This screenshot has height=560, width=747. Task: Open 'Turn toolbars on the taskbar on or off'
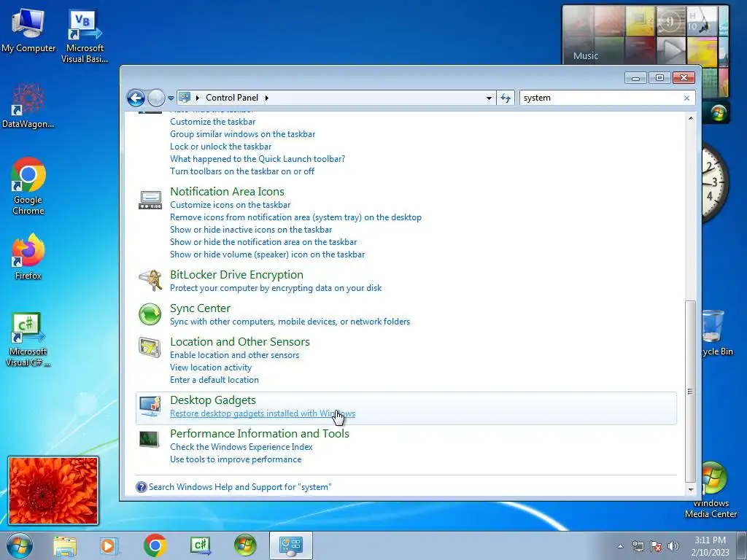click(242, 171)
